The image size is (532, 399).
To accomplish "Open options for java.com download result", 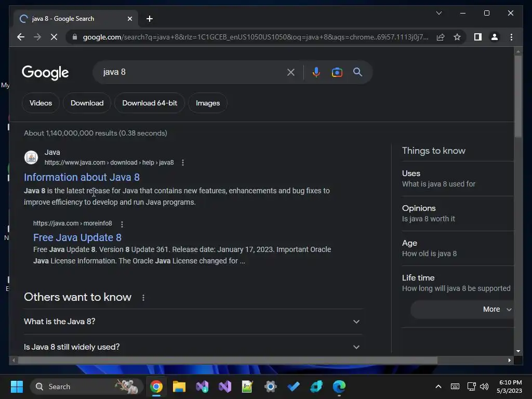I will tap(183, 163).
